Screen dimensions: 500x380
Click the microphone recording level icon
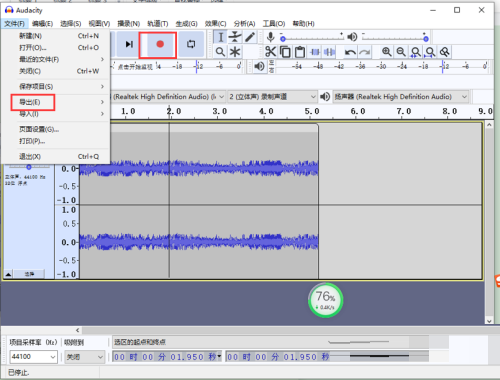pyautogui.click(x=271, y=37)
